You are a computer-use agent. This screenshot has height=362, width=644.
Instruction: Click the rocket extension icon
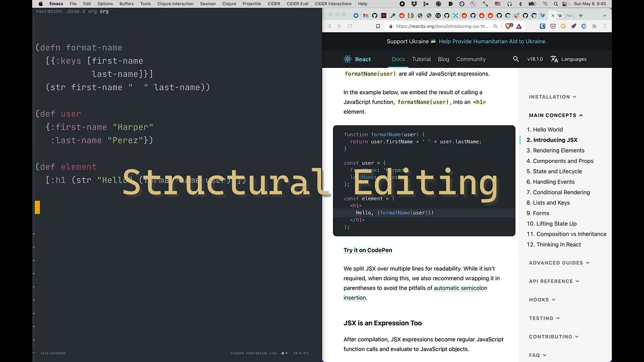tap(574, 26)
